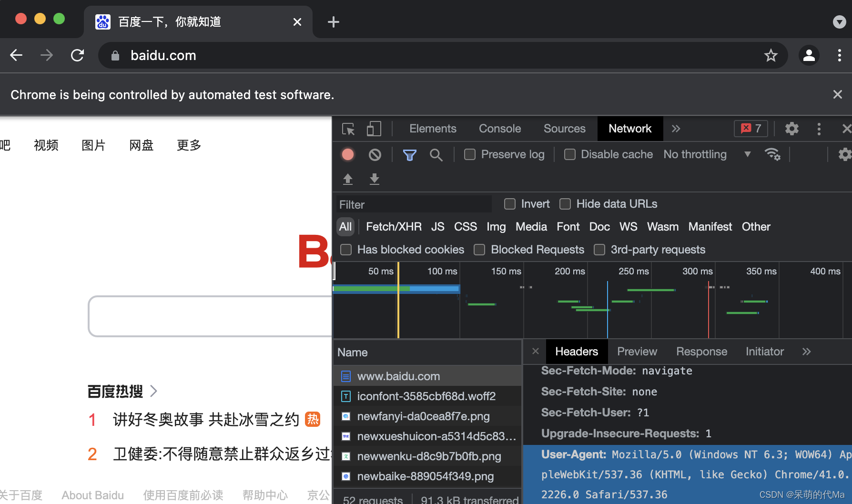Check Has blocked cookies
Viewport: 852px width, 504px height.
pyautogui.click(x=346, y=250)
